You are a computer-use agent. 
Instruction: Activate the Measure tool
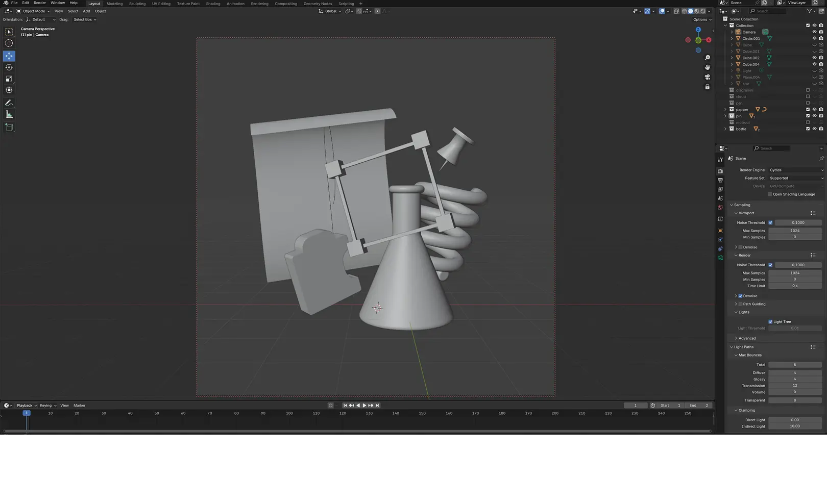click(x=9, y=115)
